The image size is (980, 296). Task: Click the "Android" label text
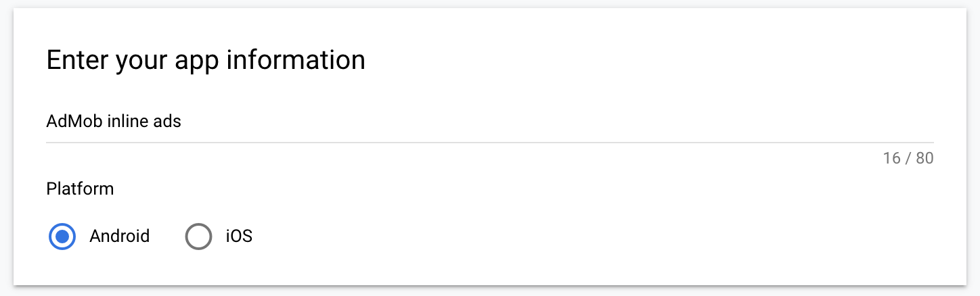[120, 237]
